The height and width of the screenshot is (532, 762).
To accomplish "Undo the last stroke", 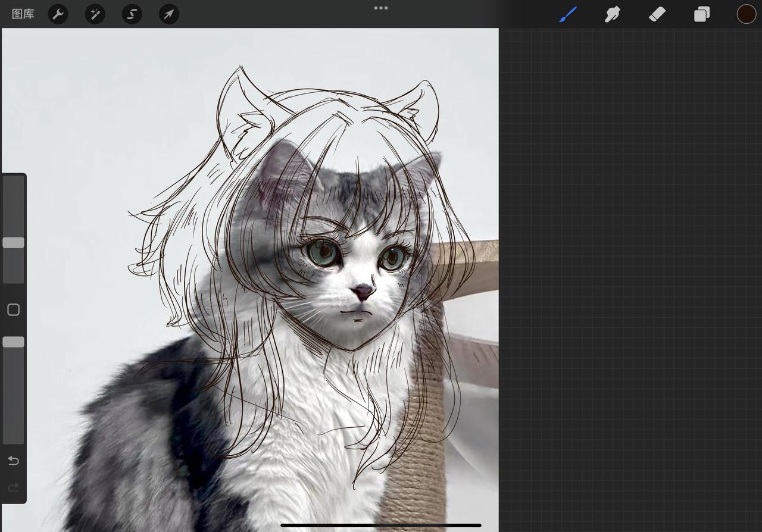I will [13, 461].
